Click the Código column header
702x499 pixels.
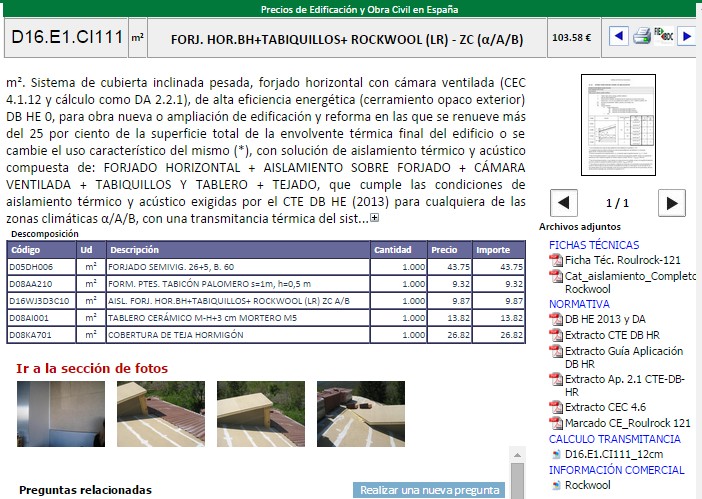[x=41, y=250]
